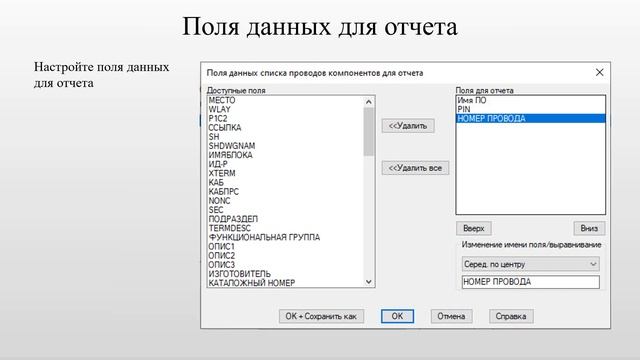Move field down with Вниз button
This screenshot has height=360, width=640.
[589, 229]
